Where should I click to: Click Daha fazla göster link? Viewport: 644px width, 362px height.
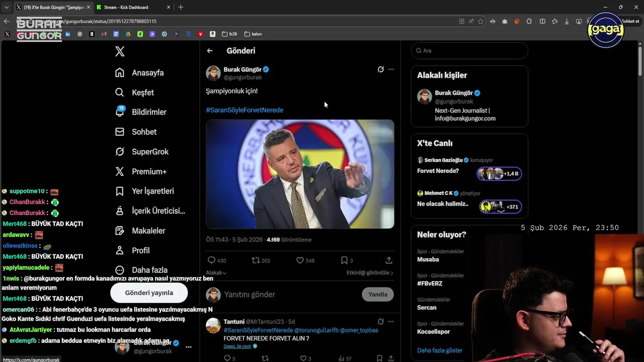tap(440, 350)
